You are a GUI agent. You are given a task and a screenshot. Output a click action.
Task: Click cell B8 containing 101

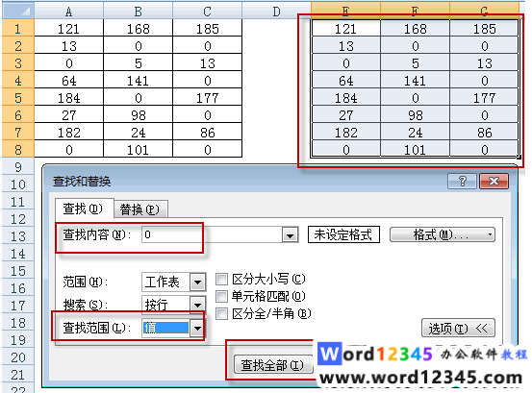(x=139, y=149)
